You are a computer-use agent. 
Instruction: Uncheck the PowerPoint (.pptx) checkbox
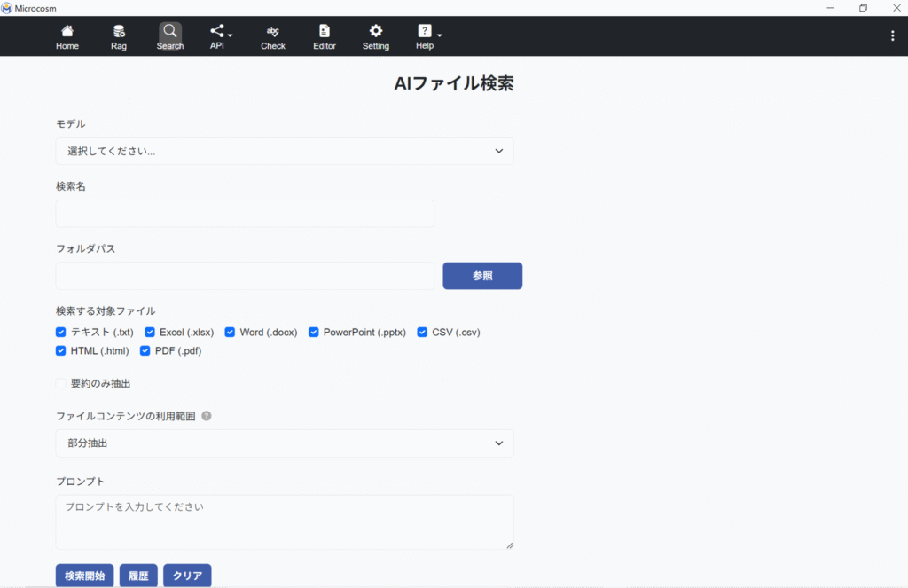coord(314,333)
